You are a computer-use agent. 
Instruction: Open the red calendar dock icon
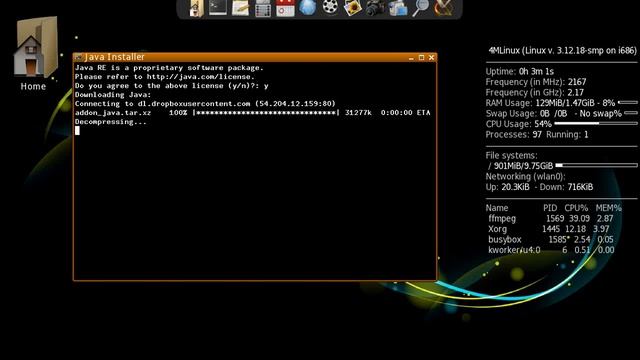click(285, 8)
